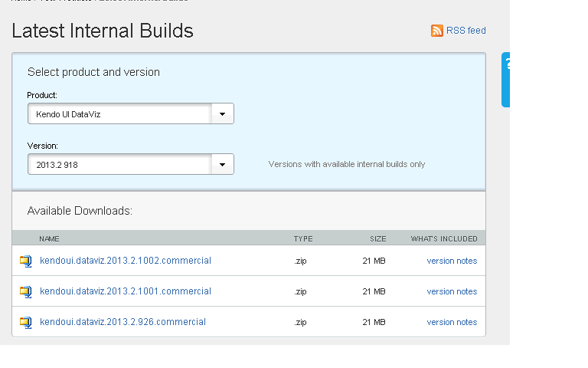This screenshot has width=588, height=368.
Task: Click 21 MB size in the 2013.2.926 row
Action: pos(374,323)
